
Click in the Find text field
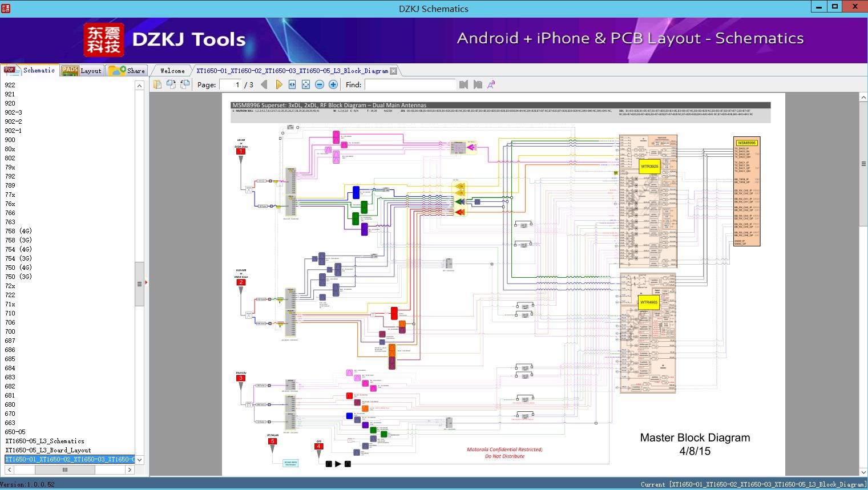pyautogui.click(x=410, y=84)
